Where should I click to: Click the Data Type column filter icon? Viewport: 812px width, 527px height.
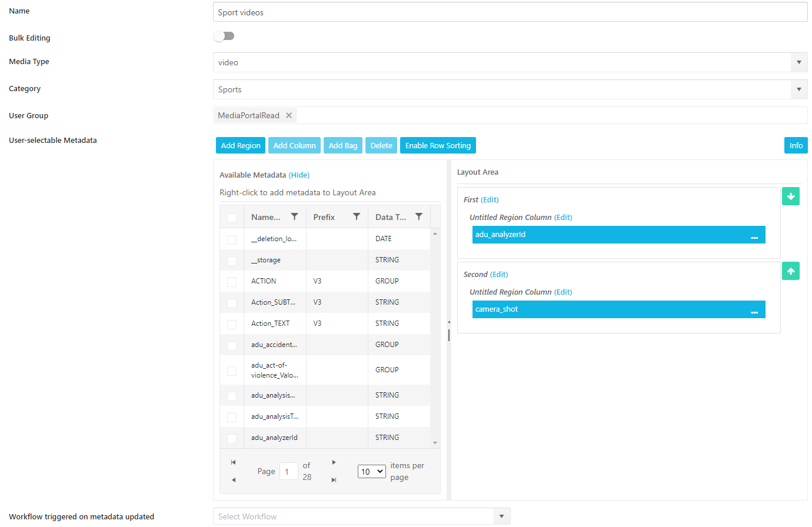[x=419, y=217]
